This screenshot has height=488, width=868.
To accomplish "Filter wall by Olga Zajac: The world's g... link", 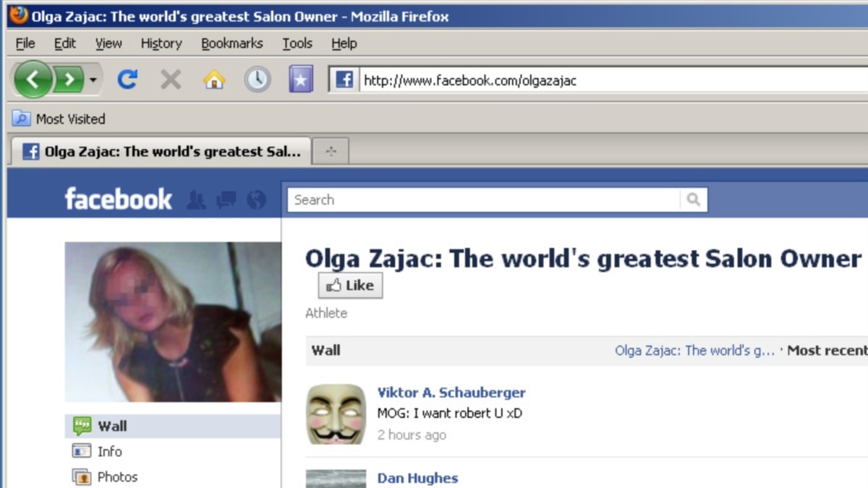I will click(694, 351).
